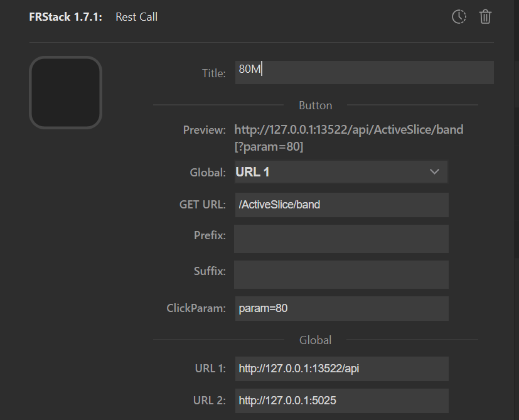The height and width of the screenshot is (420, 519).
Task: Click the ClickParam field with param=80
Action: pos(342,308)
